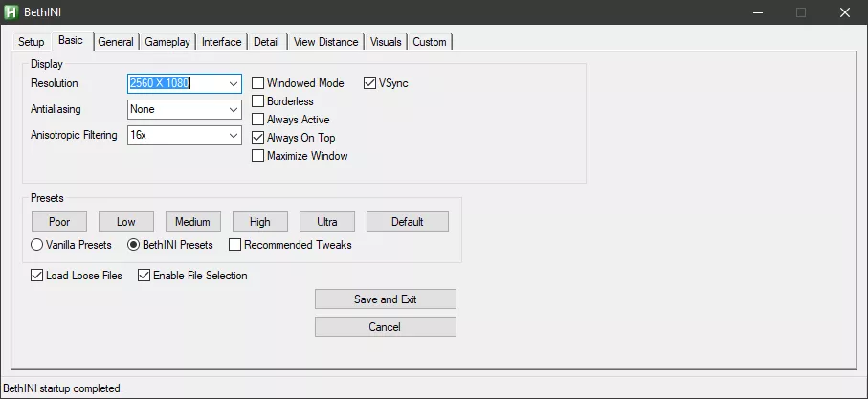This screenshot has height=399, width=868.
Task: Open the Interface tab
Action: 221,42
